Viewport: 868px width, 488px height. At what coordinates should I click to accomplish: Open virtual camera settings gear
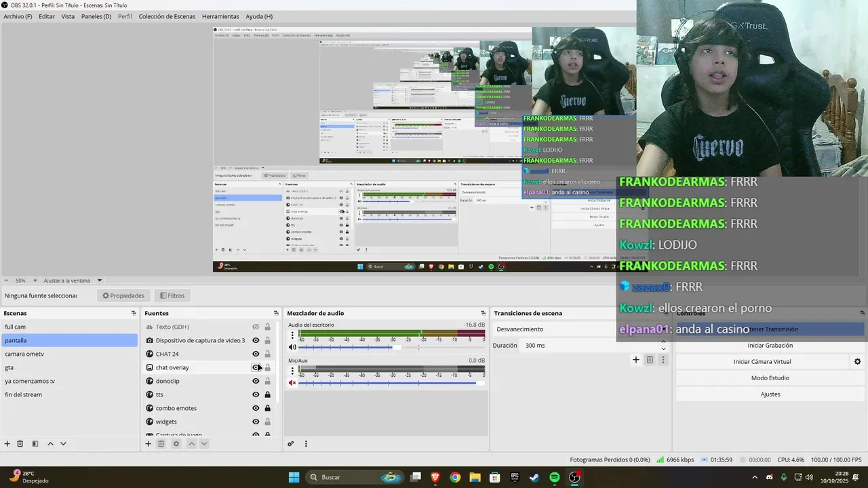[857, 362]
